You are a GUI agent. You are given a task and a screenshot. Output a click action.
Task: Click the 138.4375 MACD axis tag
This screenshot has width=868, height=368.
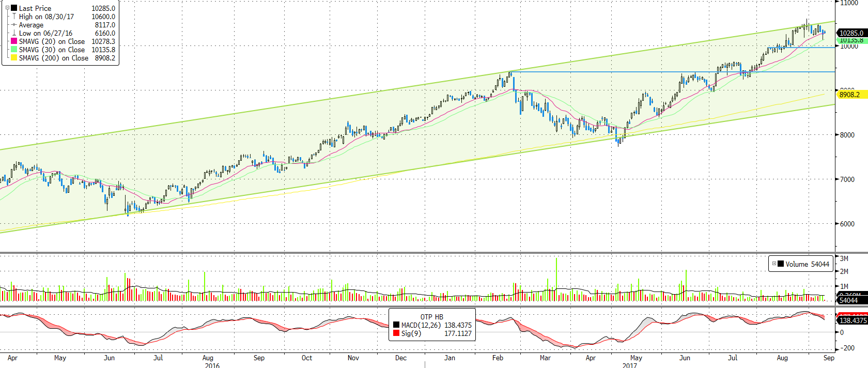853,320
